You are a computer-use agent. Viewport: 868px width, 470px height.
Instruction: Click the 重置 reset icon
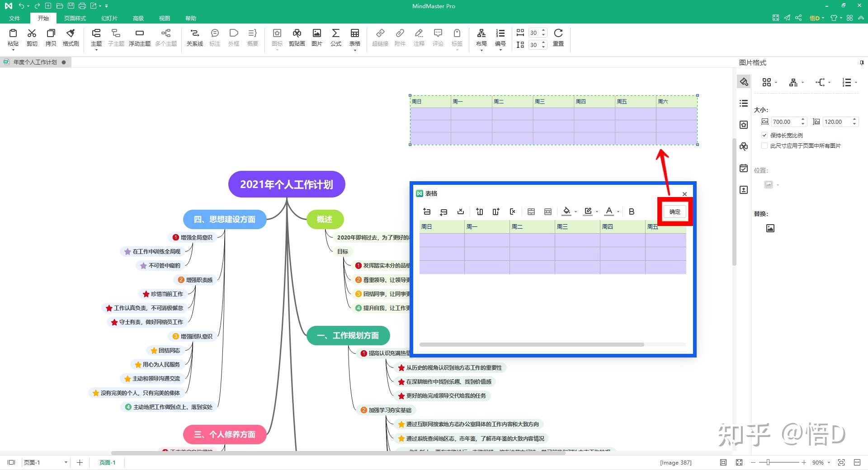click(558, 33)
